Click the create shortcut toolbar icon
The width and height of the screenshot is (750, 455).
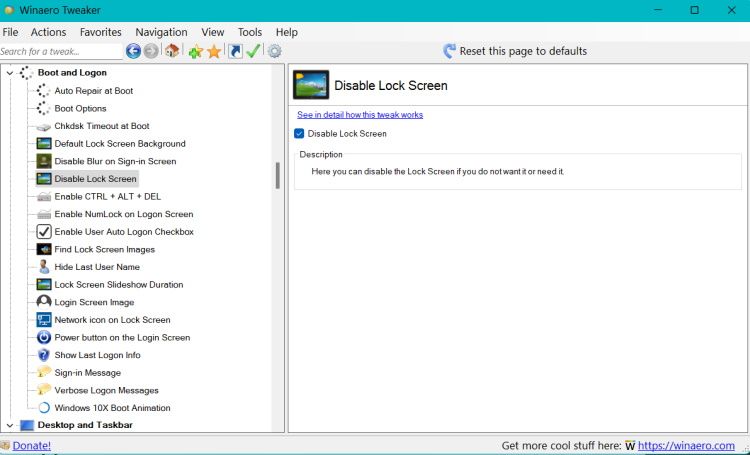click(235, 51)
